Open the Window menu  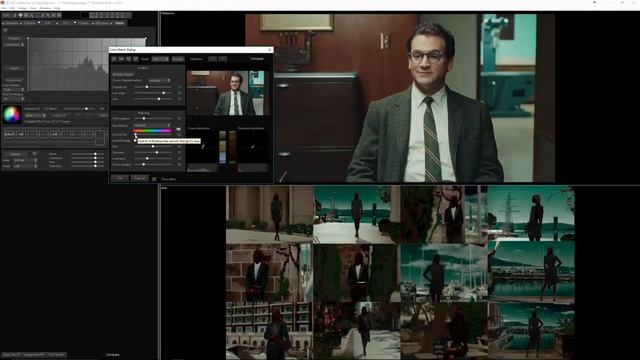45,8
